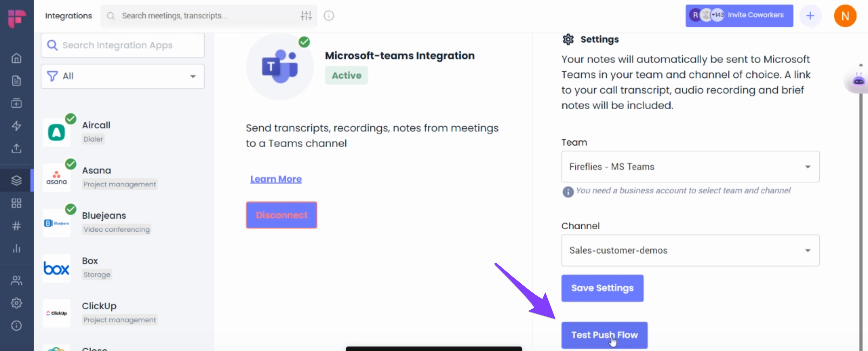Open the Channel dropdown Sales-customer-demos

coord(690,250)
